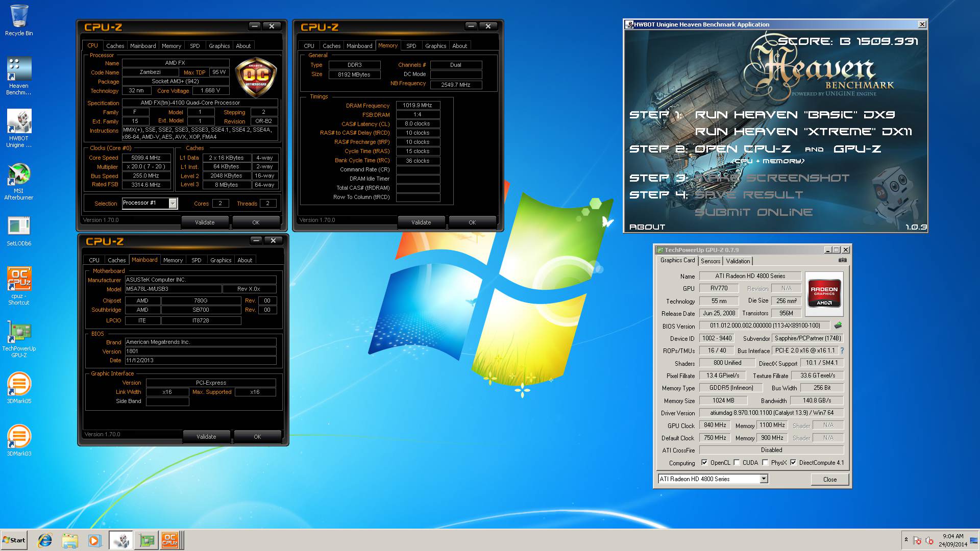Click Radeon Graphics logo in GPU-Z
The image size is (980, 551).
coord(824,293)
